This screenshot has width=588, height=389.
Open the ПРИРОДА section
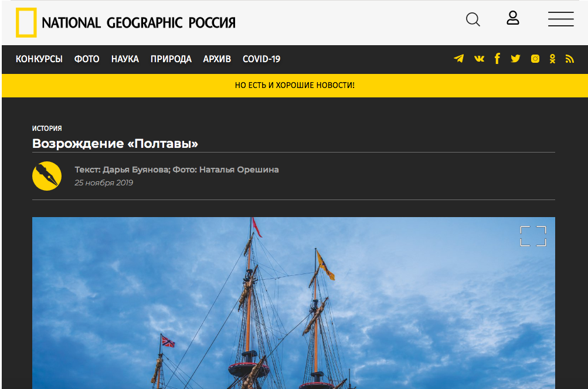click(x=171, y=59)
